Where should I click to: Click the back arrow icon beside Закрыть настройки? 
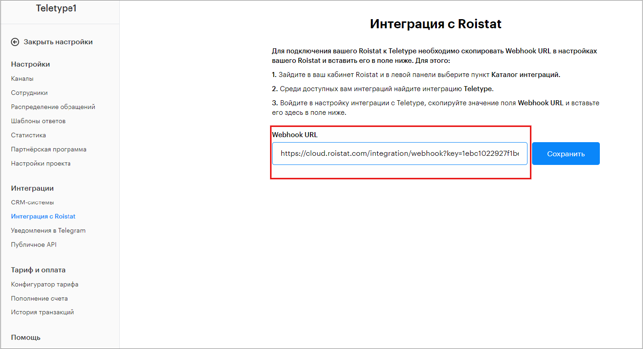tap(15, 42)
